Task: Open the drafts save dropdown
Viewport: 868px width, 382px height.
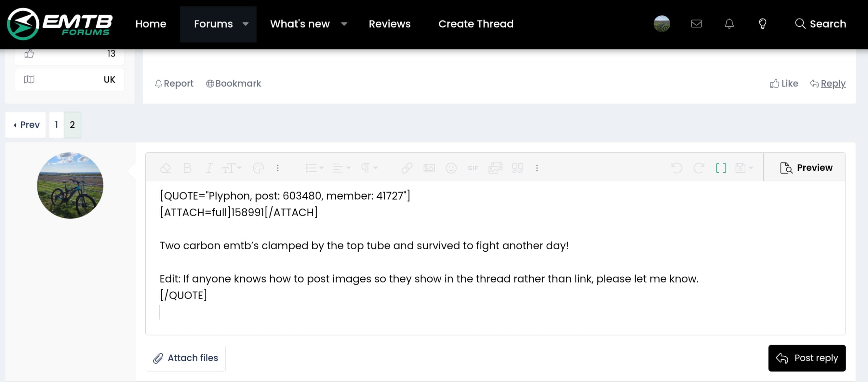Action: point(744,168)
